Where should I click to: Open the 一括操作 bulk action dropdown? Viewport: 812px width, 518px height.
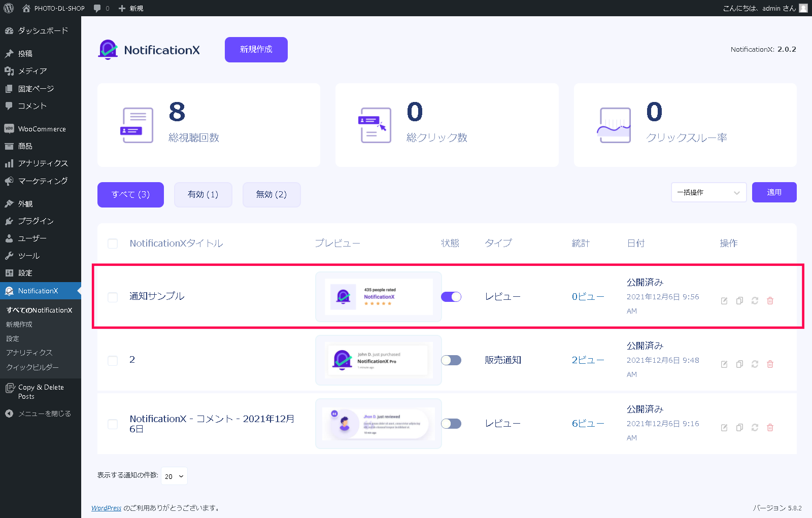(708, 192)
